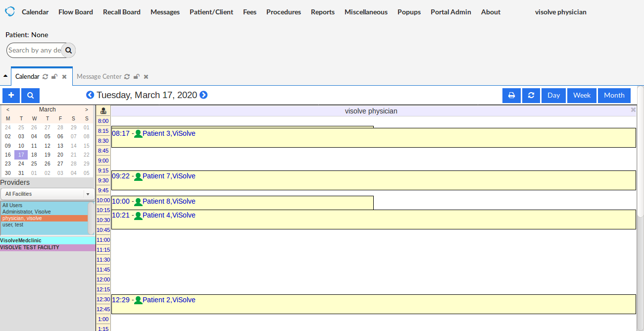Image resolution: width=644 pixels, height=331 pixels.
Task: Switch to Week view
Action: pos(582,95)
